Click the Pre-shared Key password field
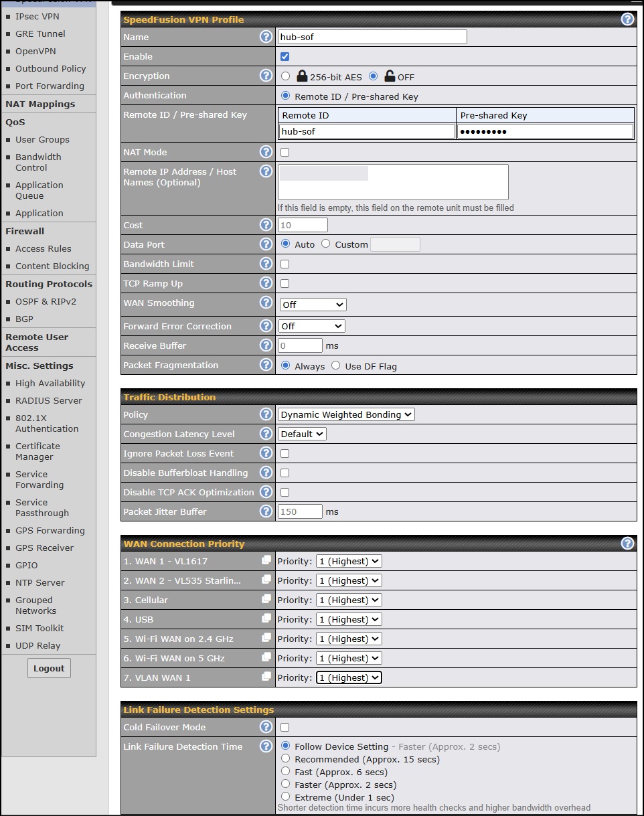Image resolution: width=644 pixels, height=816 pixels. 545,131
